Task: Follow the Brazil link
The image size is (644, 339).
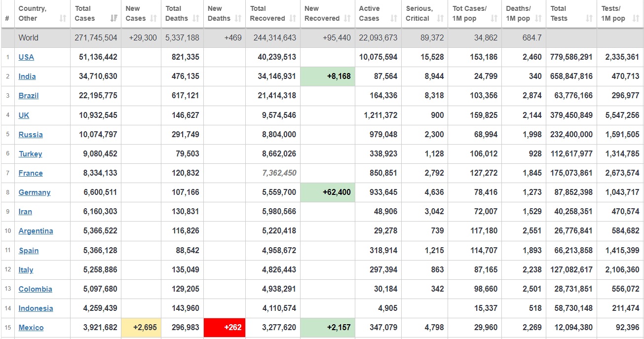Action: point(29,96)
